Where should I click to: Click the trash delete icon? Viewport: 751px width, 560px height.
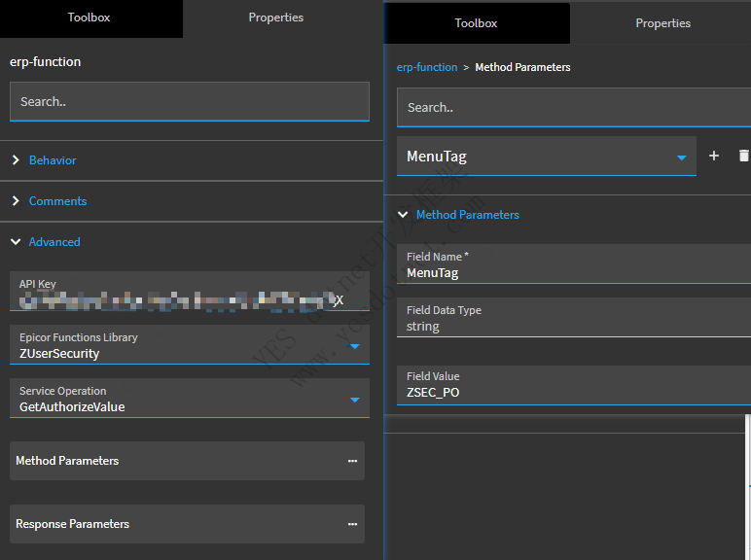tap(743, 156)
